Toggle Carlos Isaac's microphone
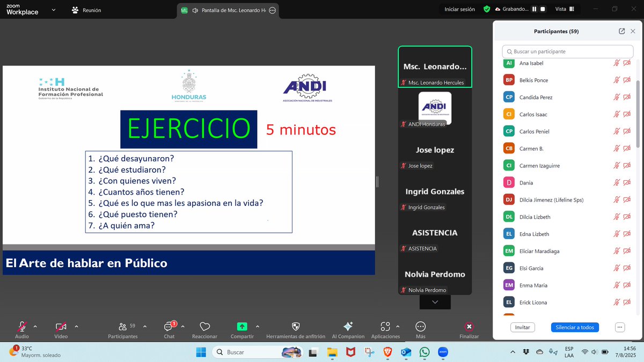Screen dimensions: 644x362 coord(616,114)
